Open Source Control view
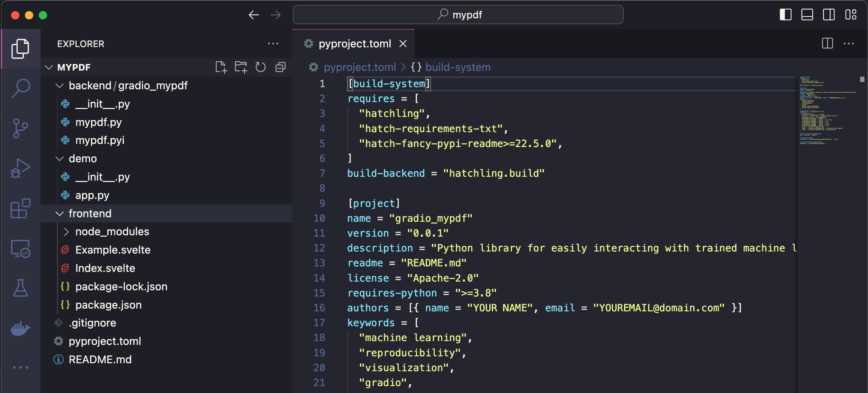Viewport: 868px width, 393px height. click(x=20, y=128)
